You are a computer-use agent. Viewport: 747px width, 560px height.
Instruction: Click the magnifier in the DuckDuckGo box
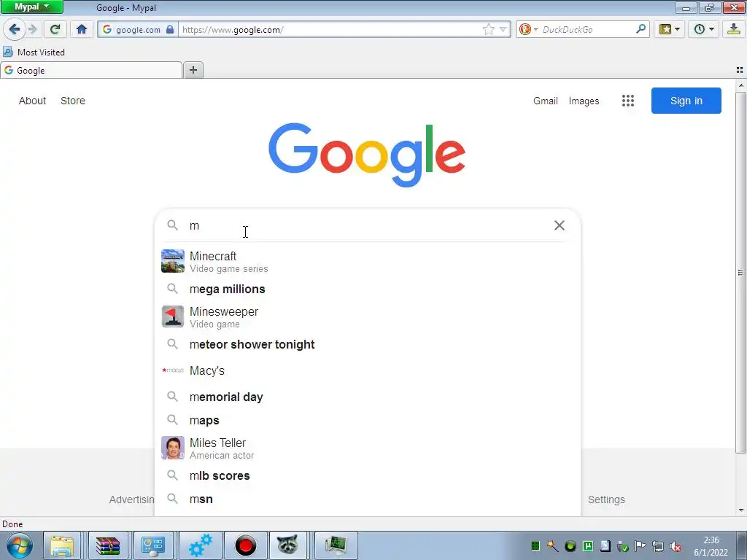tap(640, 29)
